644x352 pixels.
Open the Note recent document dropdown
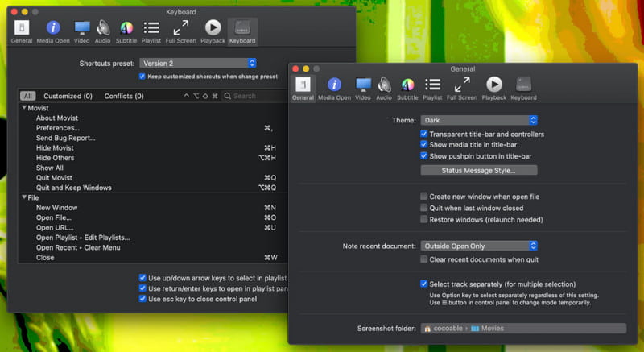(478, 246)
